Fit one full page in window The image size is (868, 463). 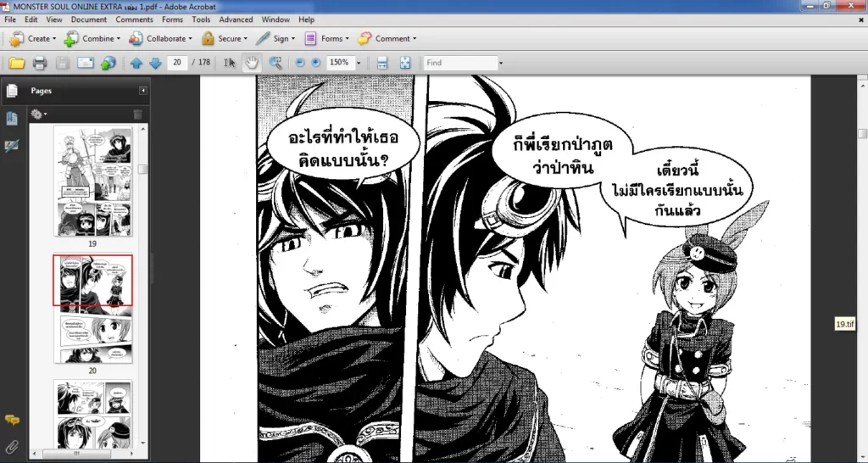tap(405, 63)
